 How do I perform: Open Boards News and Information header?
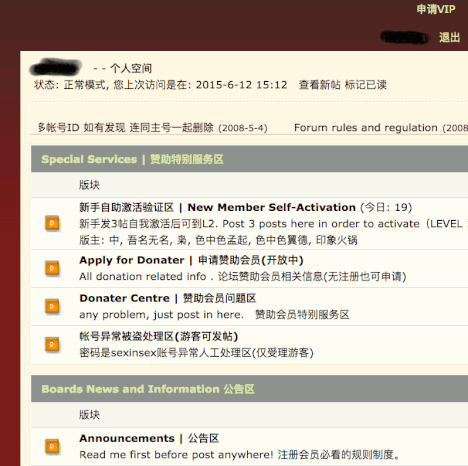point(148,389)
